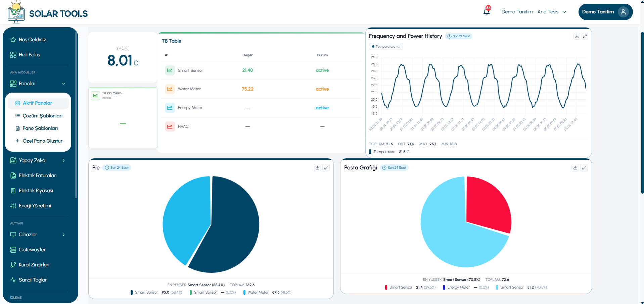This screenshot has width=644, height=304.
Task: Click the HVAC row red chart icon
Action: pyautogui.click(x=170, y=126)
